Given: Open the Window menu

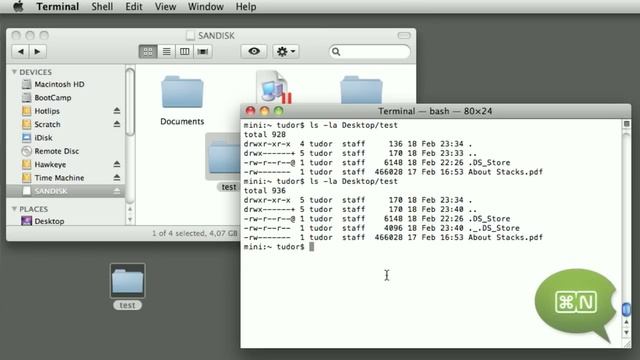Looking at the screenshot, I should click(206, 7).
